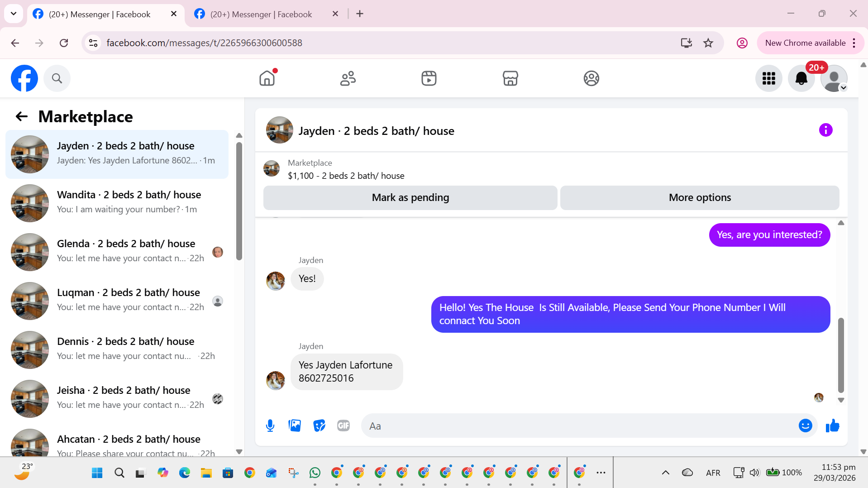The width and height of the screenshot is (868, 488).
Task: Click the message "Yes Jayden Lafortune 8602725016"
Action: coord(347,372)
